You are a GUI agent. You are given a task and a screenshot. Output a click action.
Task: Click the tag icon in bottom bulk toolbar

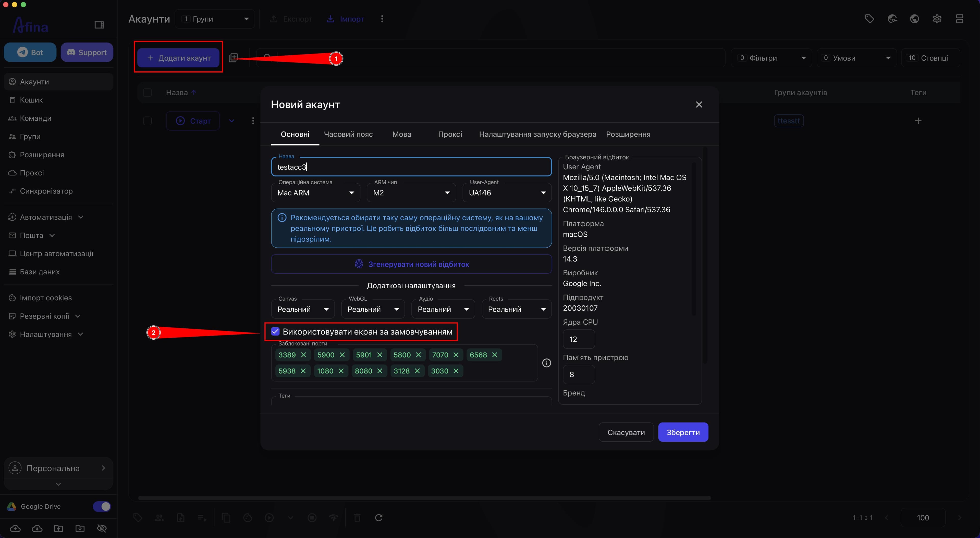[138, 517]
